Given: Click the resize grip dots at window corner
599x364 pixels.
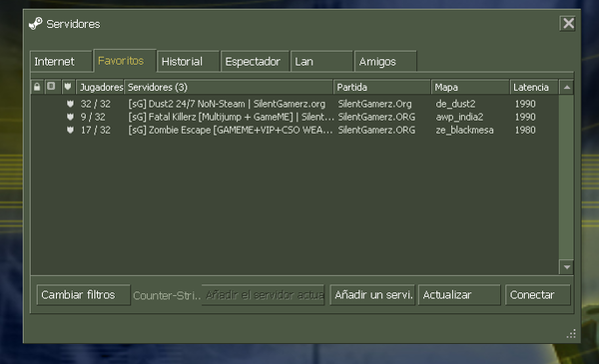Looking at the screenshot, I should point(571,334).
